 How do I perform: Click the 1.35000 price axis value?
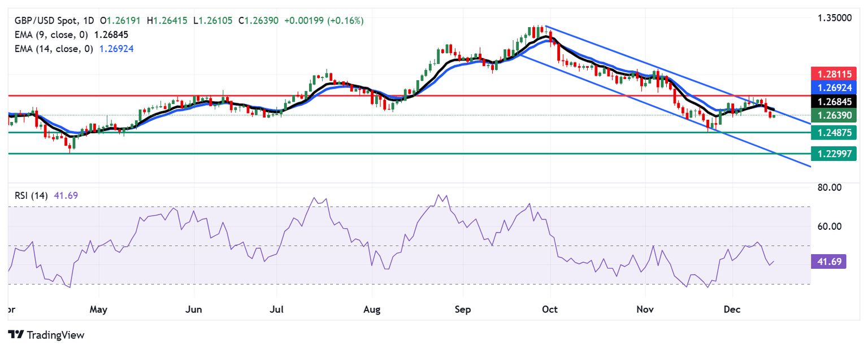[x=835, y=18]
